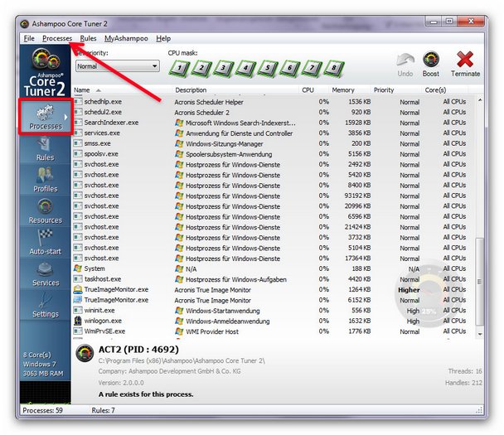Toggle CPU mask core 2
The height and width of the screenshot is (435, 504).
201,68
